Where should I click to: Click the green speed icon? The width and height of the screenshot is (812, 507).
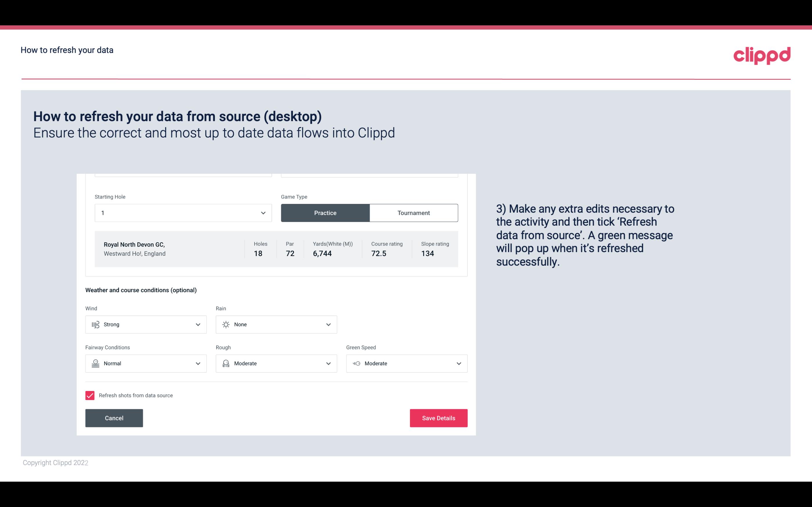click(x=356, y=363)
